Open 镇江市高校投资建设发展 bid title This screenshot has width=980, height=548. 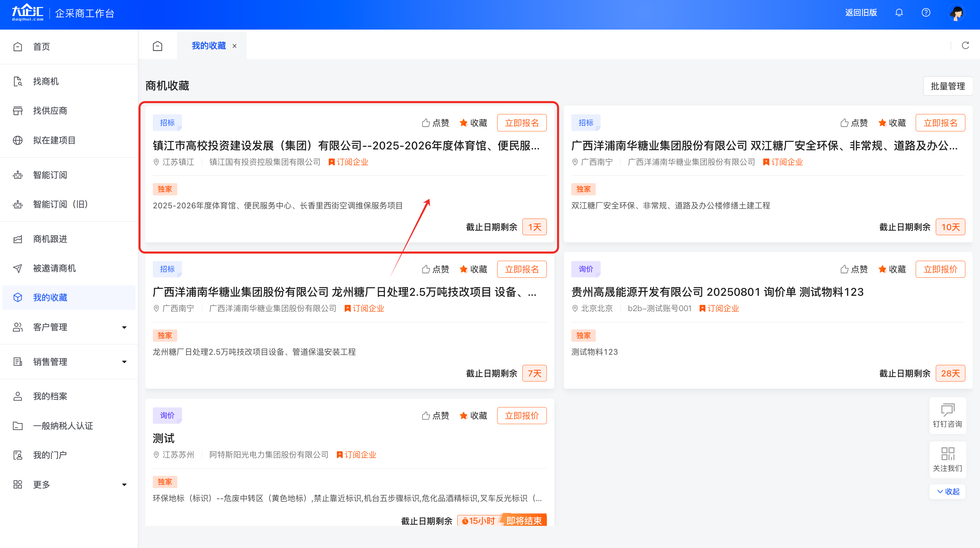click(346, 145)
